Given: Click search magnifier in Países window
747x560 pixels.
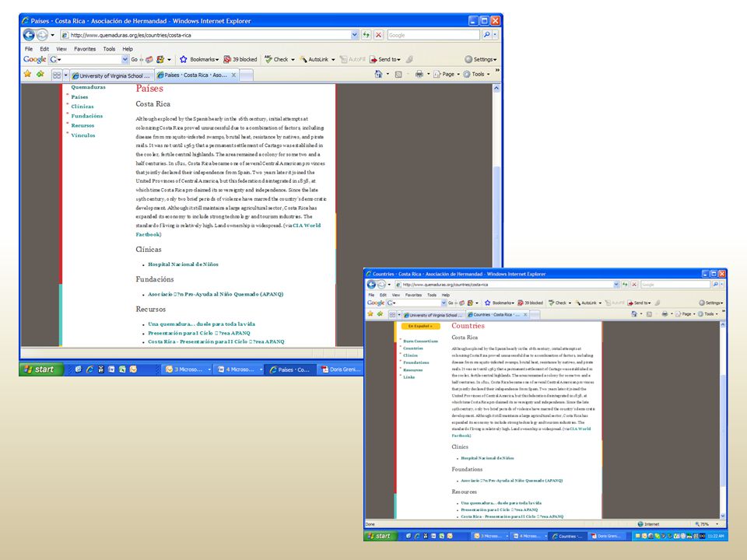Looking at the screenshot, I should coord(486,35).
